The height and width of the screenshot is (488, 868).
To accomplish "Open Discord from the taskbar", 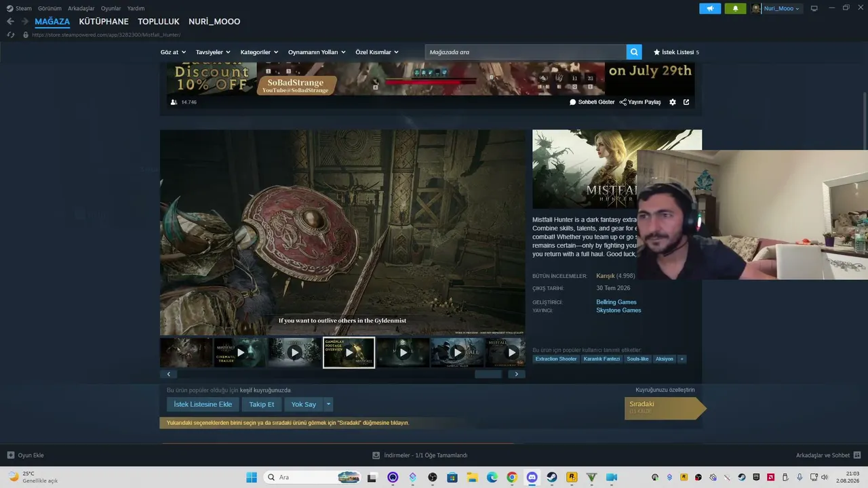I will pyautogui.click(x=532, y=477).
